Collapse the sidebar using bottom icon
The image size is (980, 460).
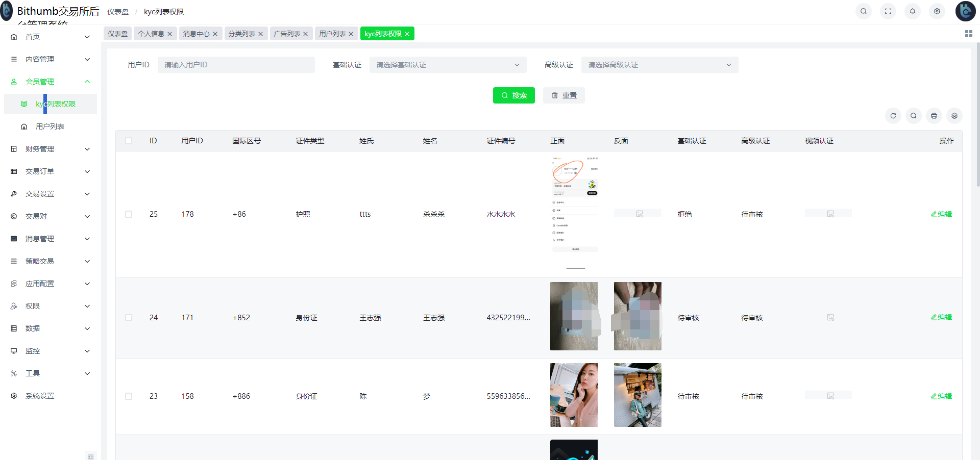click(x=90, y=456)
